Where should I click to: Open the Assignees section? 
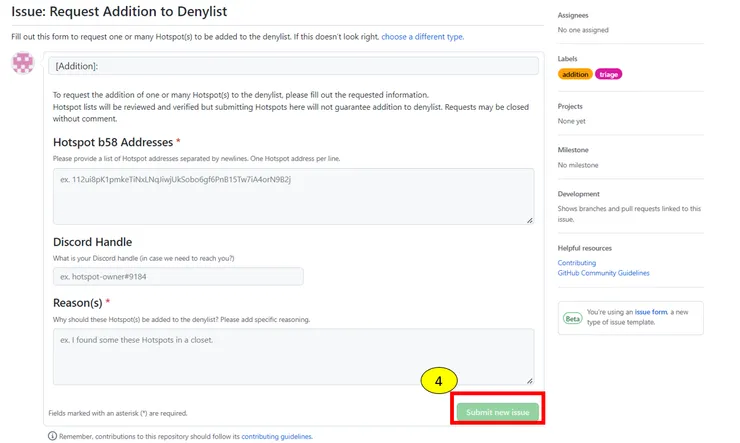pos(573,16)
